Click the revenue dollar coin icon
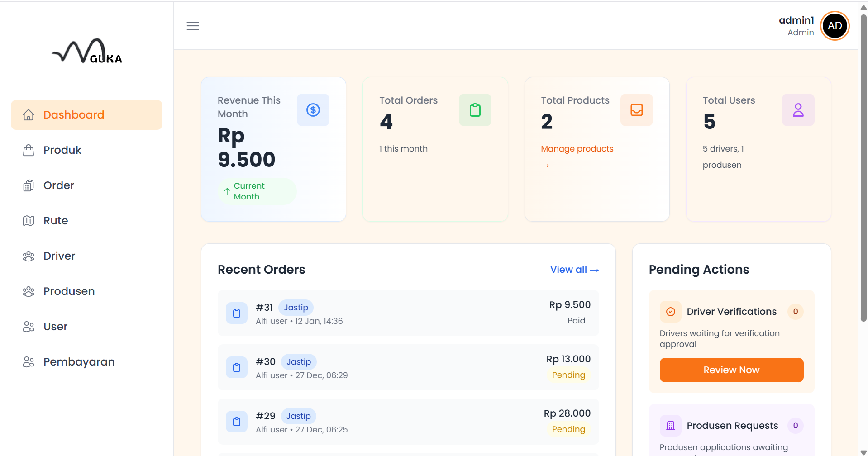Image resolution: width=868 pixels, height=456 pixels. pos(313,110)
